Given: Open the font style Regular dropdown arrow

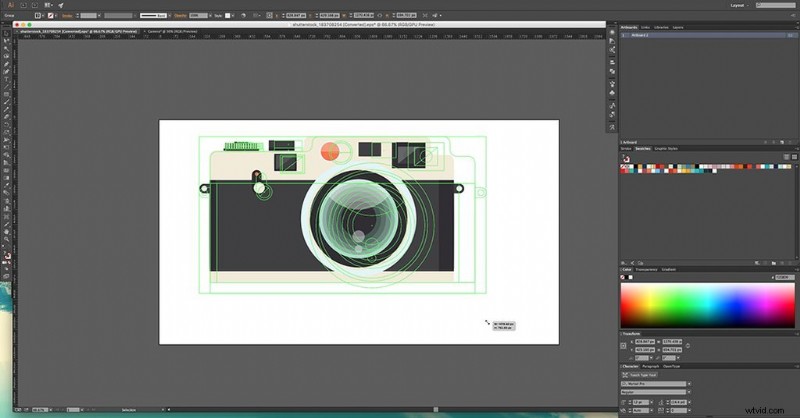Looking at the screenshot, I should 689,392.
